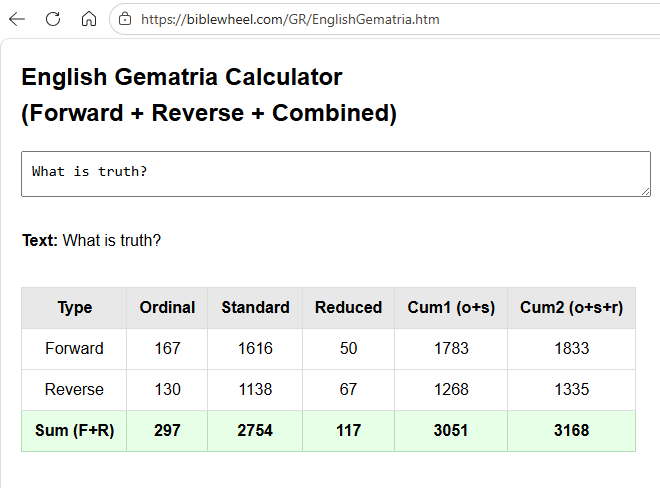This screenshot has height=488, width=660.
Task: View site information via the lock icon
Action: pos(125,19)
